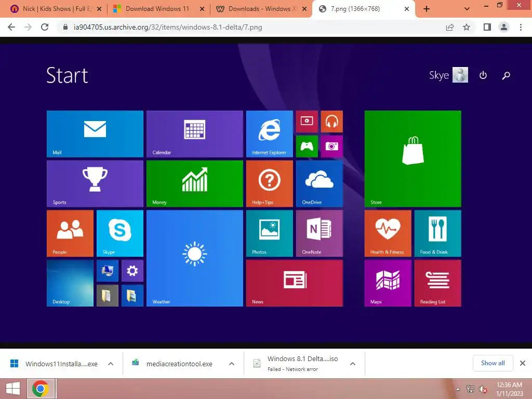The image size is (532, 399).
Task: Click the network tray icon
Action: click(x=470, y=389)
